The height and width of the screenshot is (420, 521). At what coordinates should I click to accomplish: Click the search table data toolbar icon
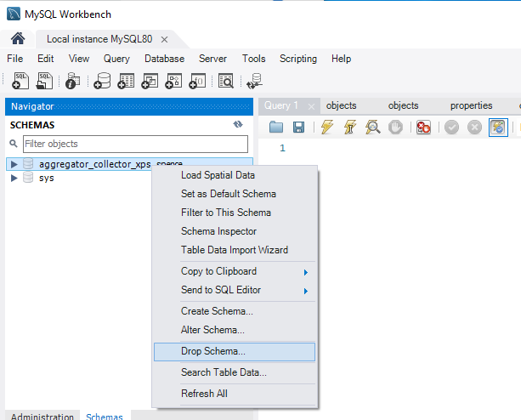226,81
